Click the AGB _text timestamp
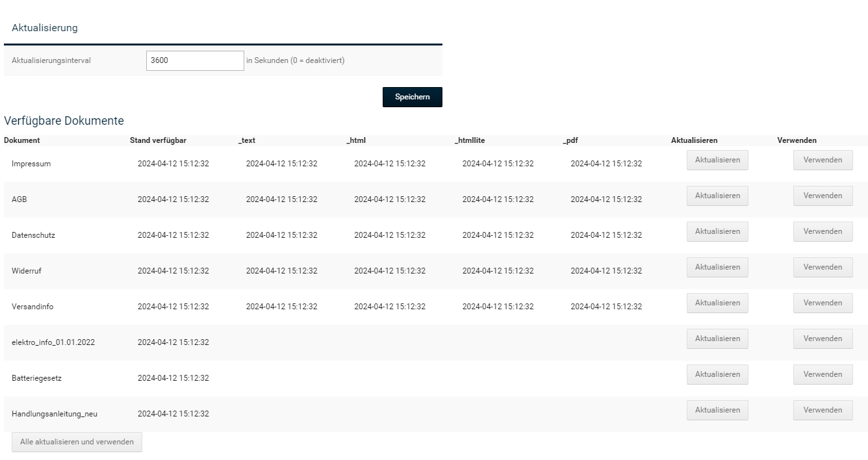The height and width of the screenshot is (460, 868). click(281, 199)
